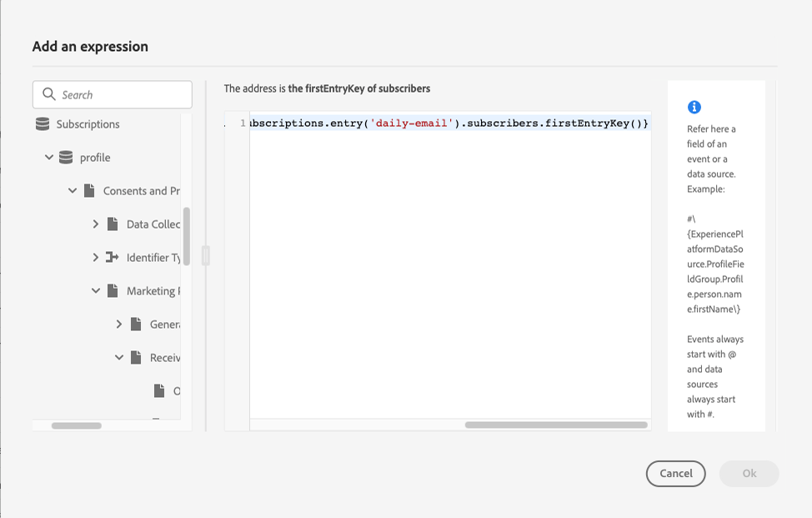This screenshot has width=812, height=518.
Task: Expand the General node
Action: click(118, 324)
